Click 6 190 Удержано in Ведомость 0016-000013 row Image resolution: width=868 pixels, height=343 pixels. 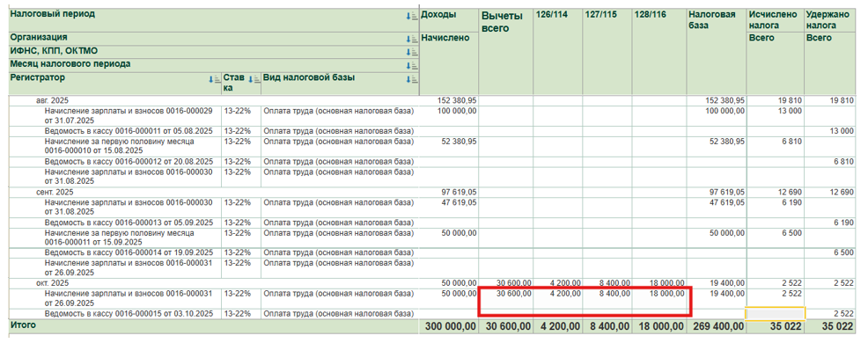click(x=843, y=223)
